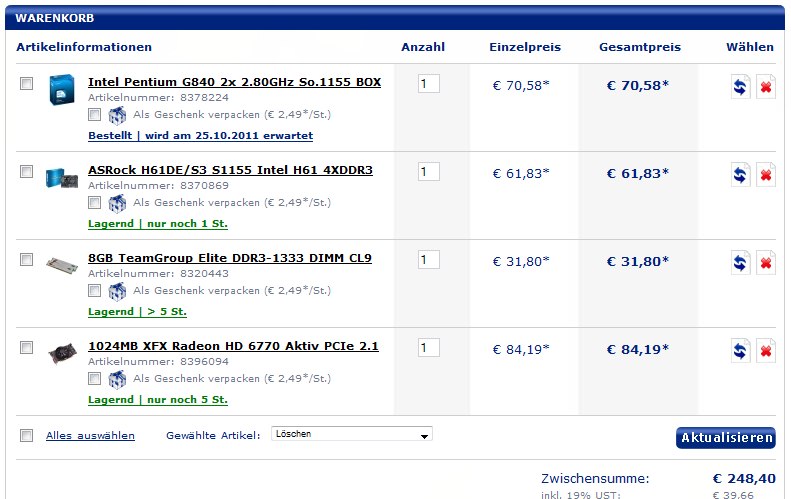Image resolution: width=791 pixels, height=499 pixels.
Task: Click gift box icon under XFX Radeon HD 6770
Action: click(117, 379)
